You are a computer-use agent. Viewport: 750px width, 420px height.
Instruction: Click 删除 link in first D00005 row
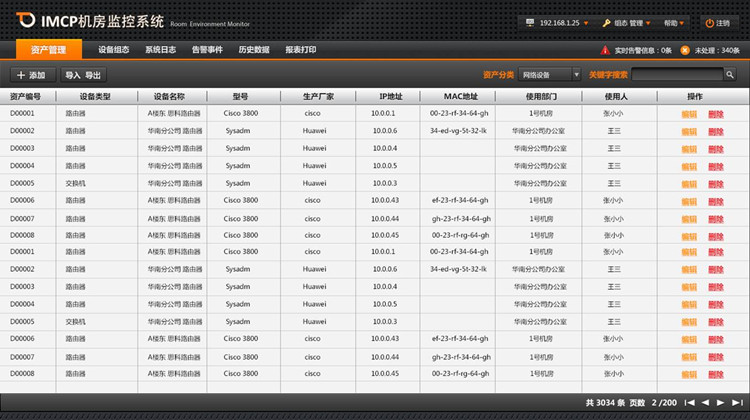tap(715, 184)
